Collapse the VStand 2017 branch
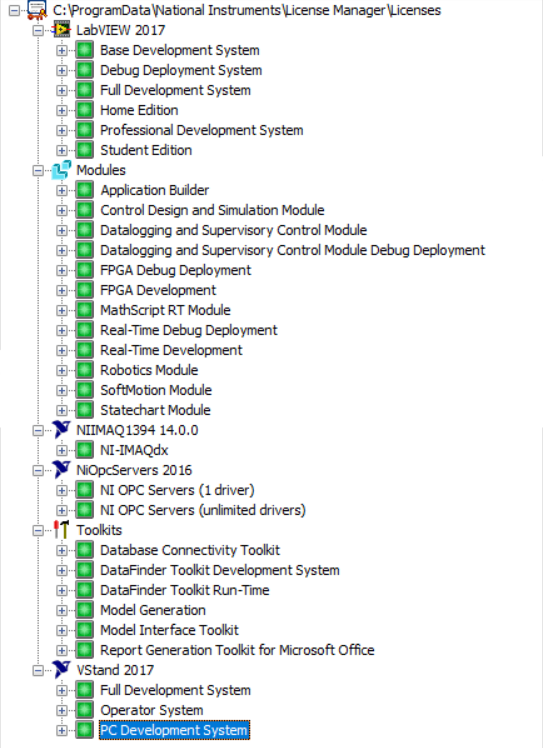 coord(38,670)
